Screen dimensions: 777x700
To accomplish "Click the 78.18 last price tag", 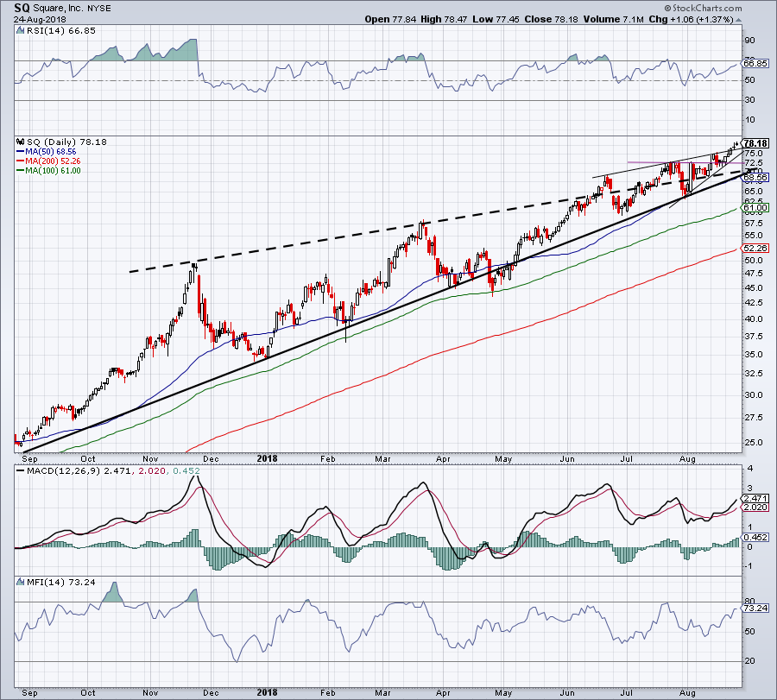I will point(755,143).
